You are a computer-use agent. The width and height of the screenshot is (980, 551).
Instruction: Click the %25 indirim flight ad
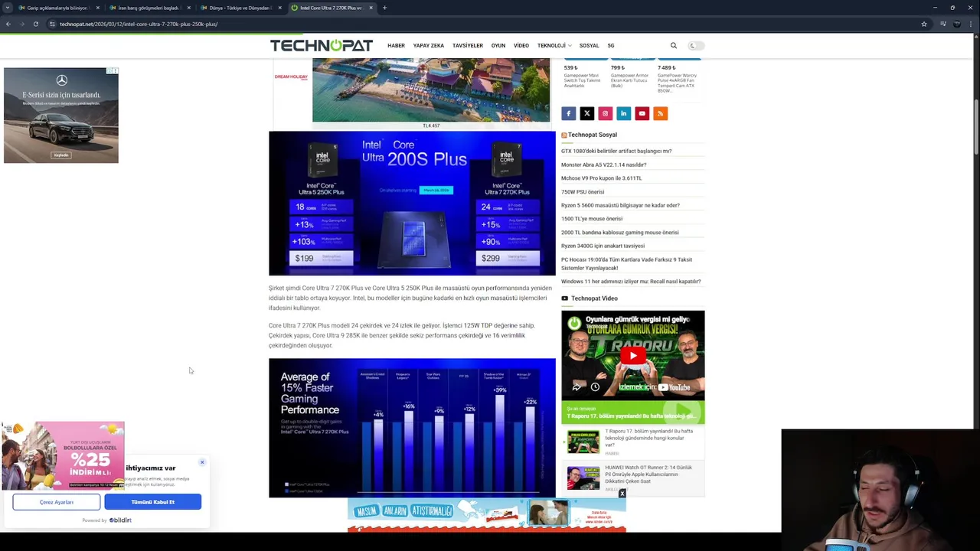63,455
